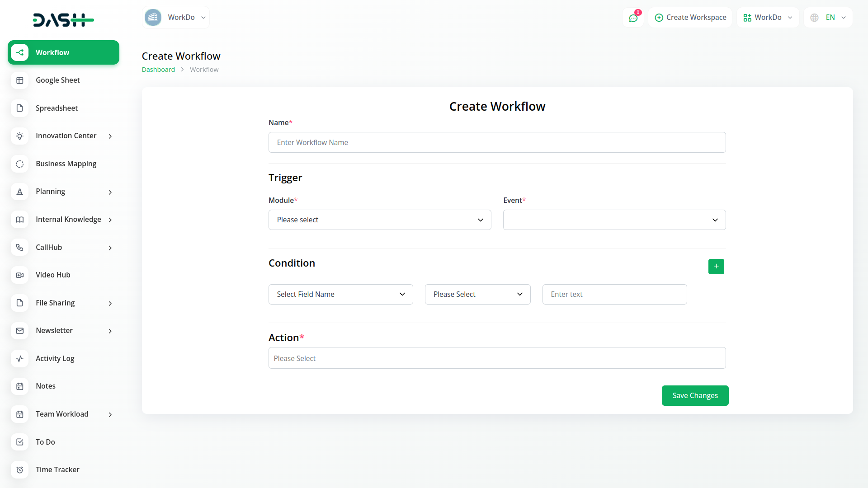The height and width of the screenshot is (488, 868).
Task: Click the Business Mapping circle icon
Action: coord(20,164)
